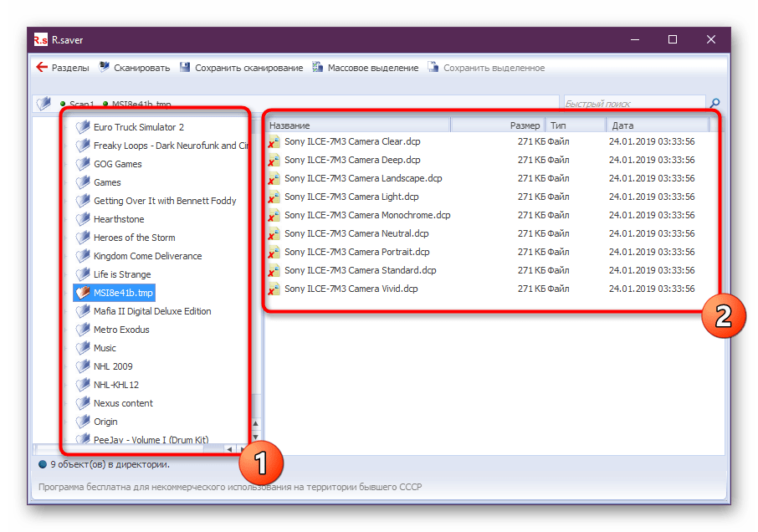This screenshot has height=532, width=758.
Task: Expand the Euro Truck Simulator 2 node
Action: 66,128
